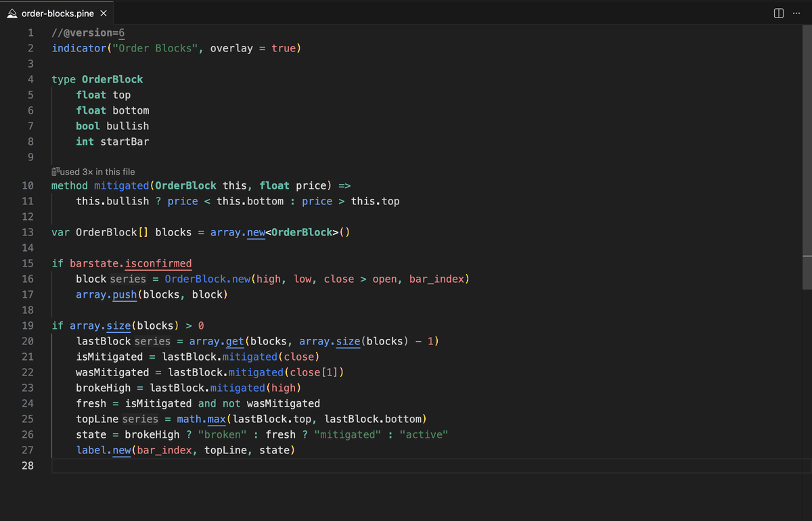The width and height of the screenshot is (812, 521).
Task: Click 'brokeHigh' variable on line 23
Action: tap(104, 388)
